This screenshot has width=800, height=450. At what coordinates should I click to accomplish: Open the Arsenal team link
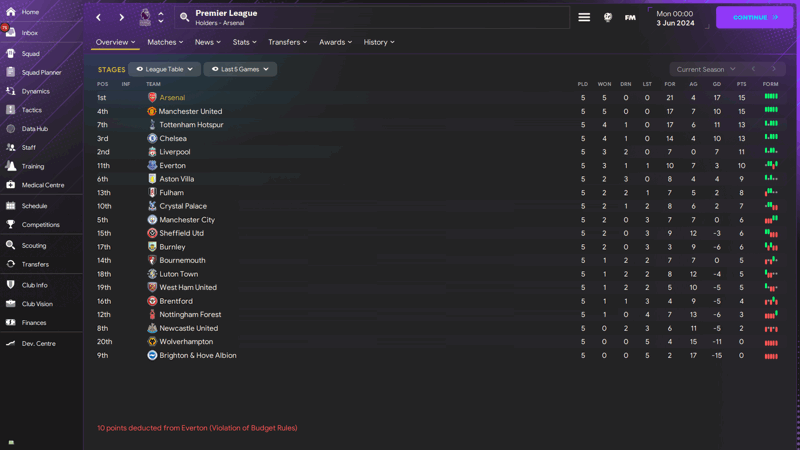[x=172, y=97]
